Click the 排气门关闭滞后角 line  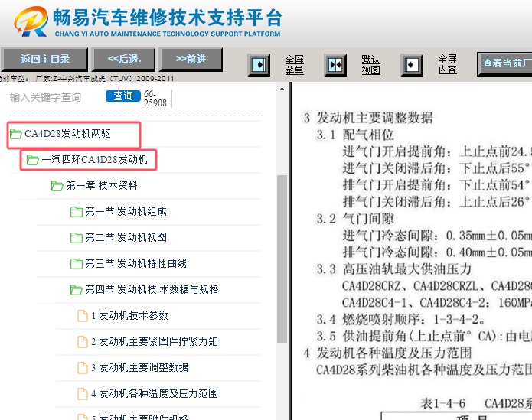click(x=436, y=203)
